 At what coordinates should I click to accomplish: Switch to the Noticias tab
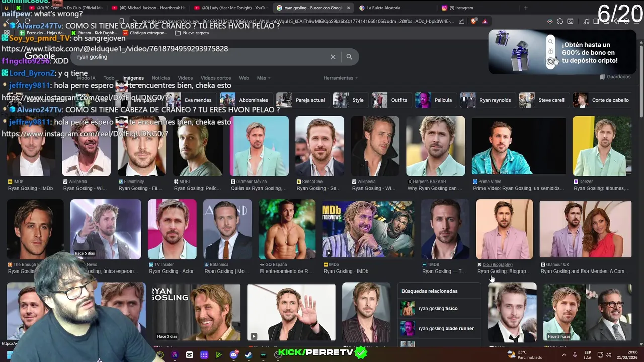(161, 78)
